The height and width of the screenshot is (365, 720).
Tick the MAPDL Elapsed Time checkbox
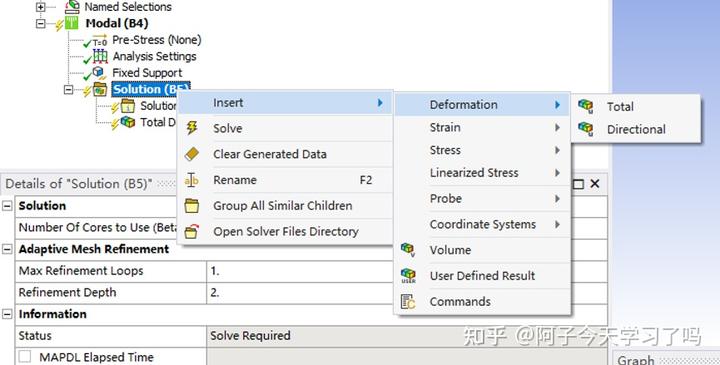(x=25, y=357)
